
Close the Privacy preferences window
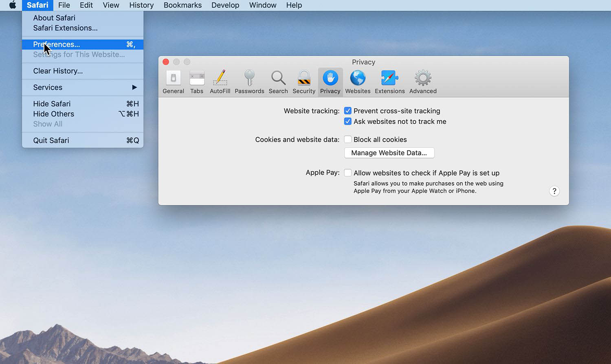166,62
